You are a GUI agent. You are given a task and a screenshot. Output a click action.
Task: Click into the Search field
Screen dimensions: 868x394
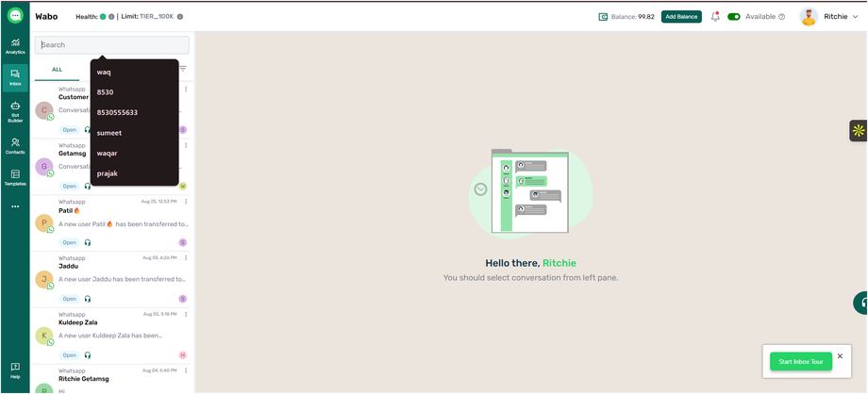112,45
